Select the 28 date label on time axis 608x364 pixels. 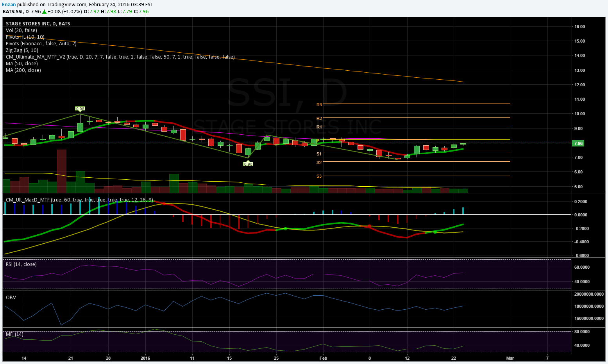point(108,358)
